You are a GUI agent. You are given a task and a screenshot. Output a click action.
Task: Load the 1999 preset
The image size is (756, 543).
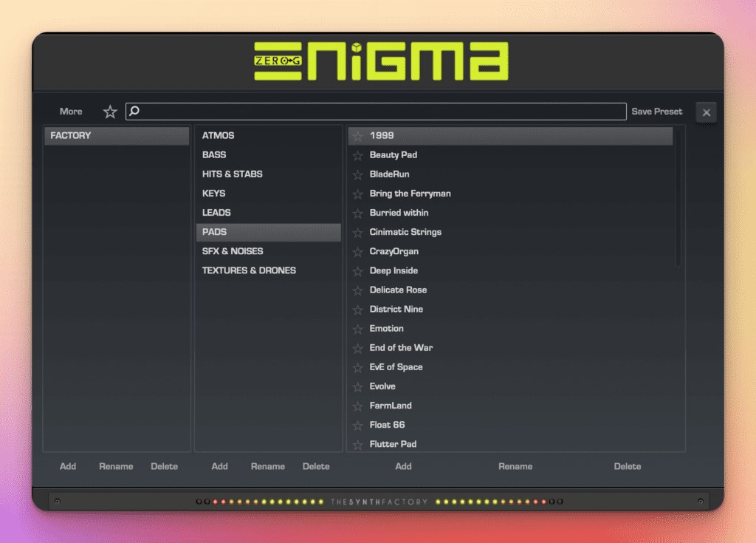click(x=511, y=136)
